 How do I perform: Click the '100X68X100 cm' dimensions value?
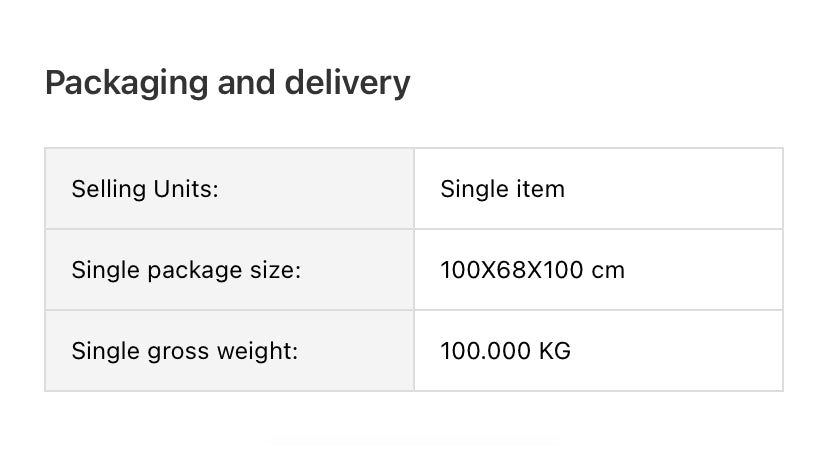coord(532,270)
